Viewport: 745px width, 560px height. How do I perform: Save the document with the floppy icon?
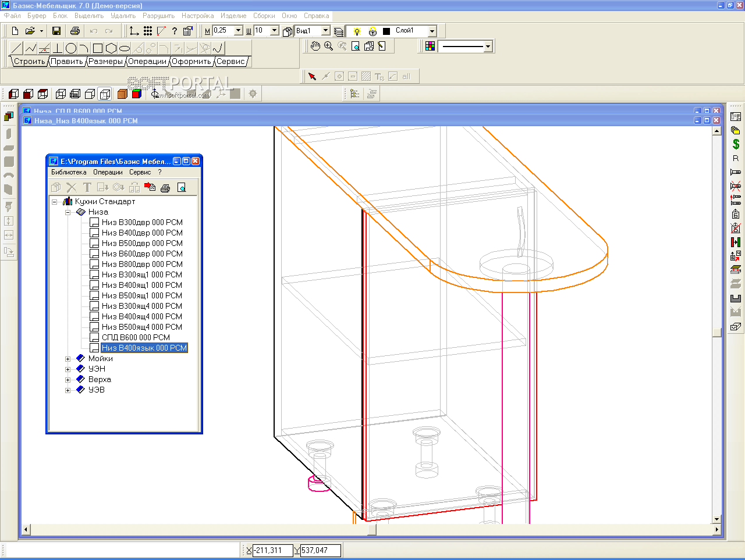56,31
